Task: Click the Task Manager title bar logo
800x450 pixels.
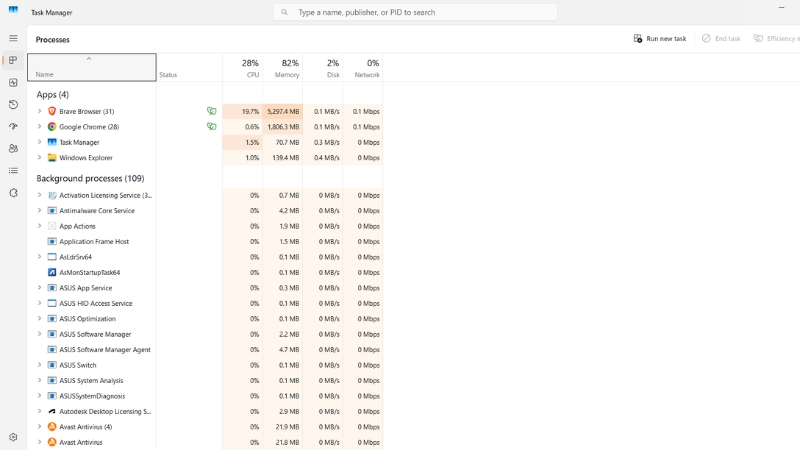Action: [13, 10]
